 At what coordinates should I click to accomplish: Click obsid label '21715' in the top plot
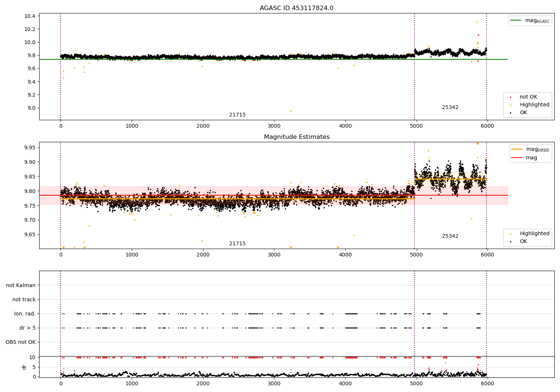pyautogui.click(x=237, y=115)
